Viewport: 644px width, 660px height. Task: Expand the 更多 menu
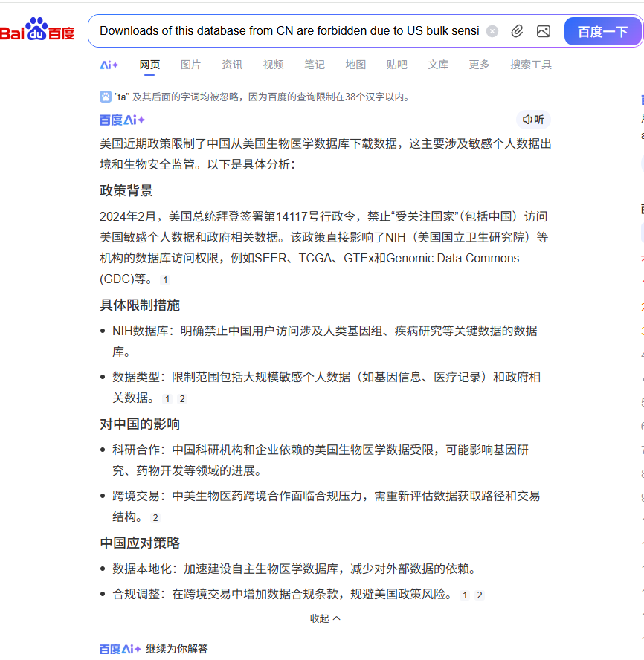480,65
